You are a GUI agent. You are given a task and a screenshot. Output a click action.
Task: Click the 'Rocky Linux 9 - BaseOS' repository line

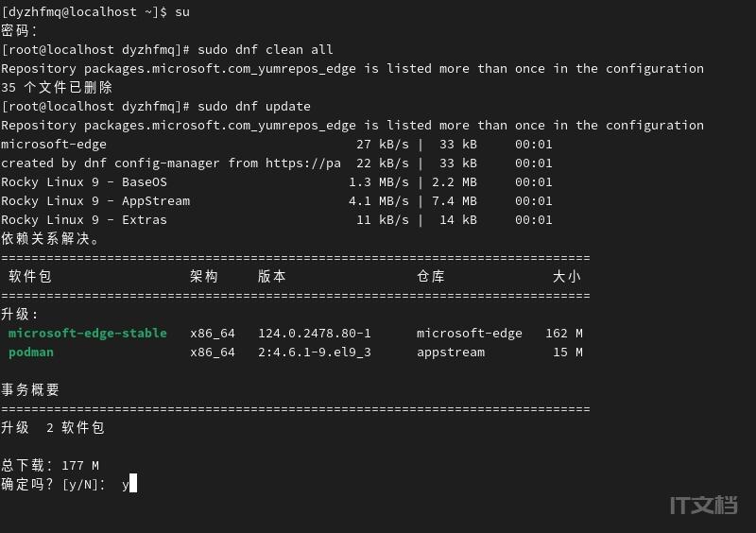pyautogui.click(x=84, y=181)
